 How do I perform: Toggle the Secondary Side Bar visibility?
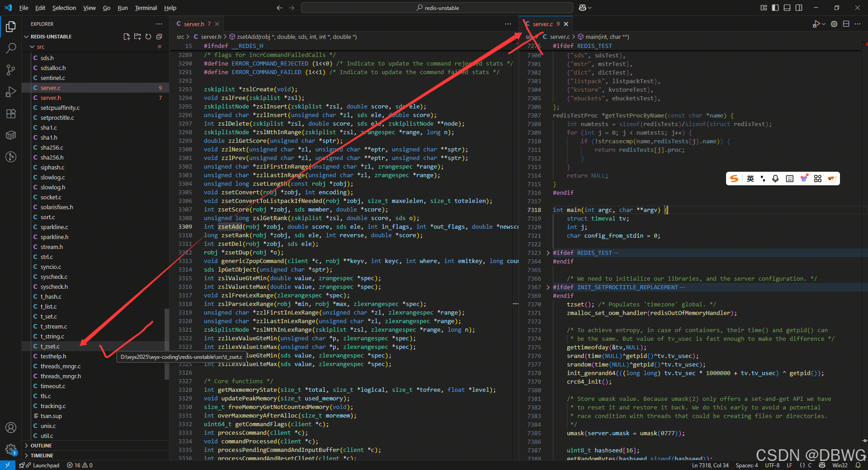click(799, 8)
